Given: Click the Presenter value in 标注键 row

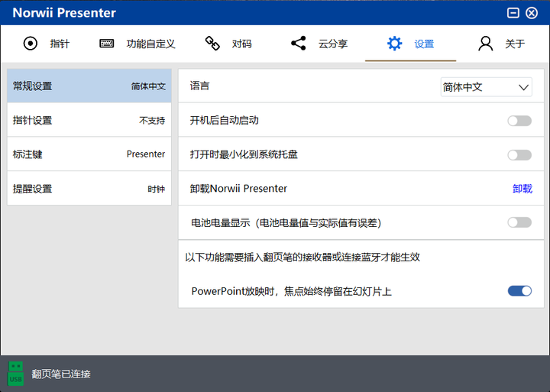Looking at the screenshot, I should (146, 154).
